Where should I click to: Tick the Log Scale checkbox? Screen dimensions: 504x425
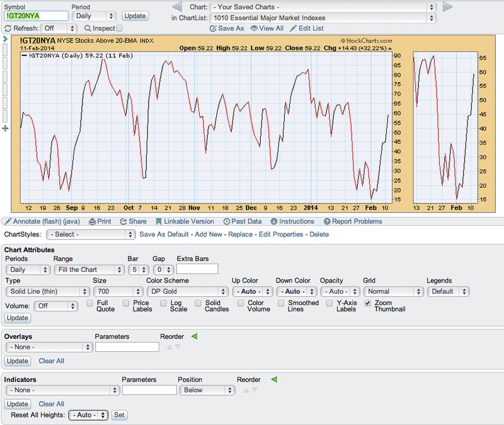[162, 303]
